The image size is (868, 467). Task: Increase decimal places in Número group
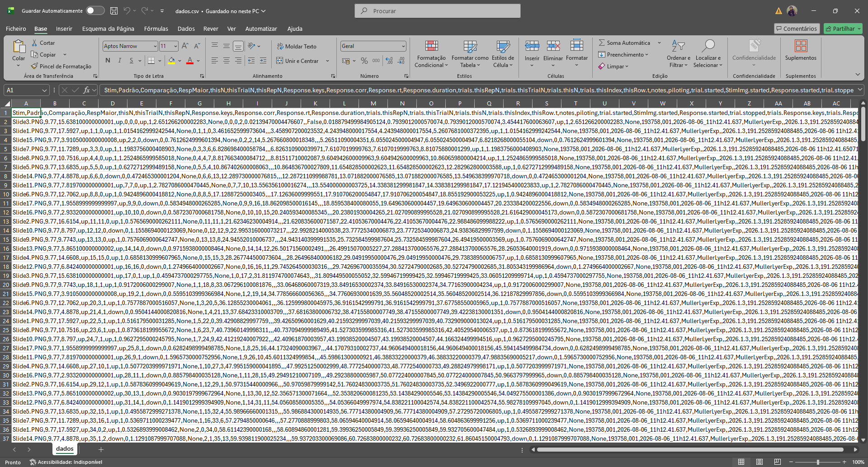point(389,61)
